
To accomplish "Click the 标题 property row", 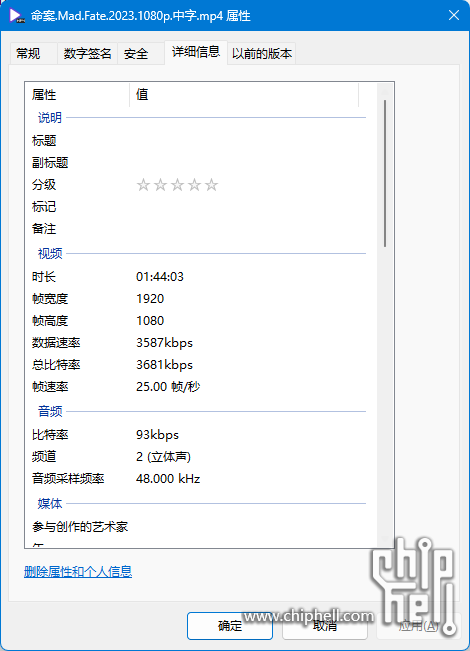I will tap(201, 141).
